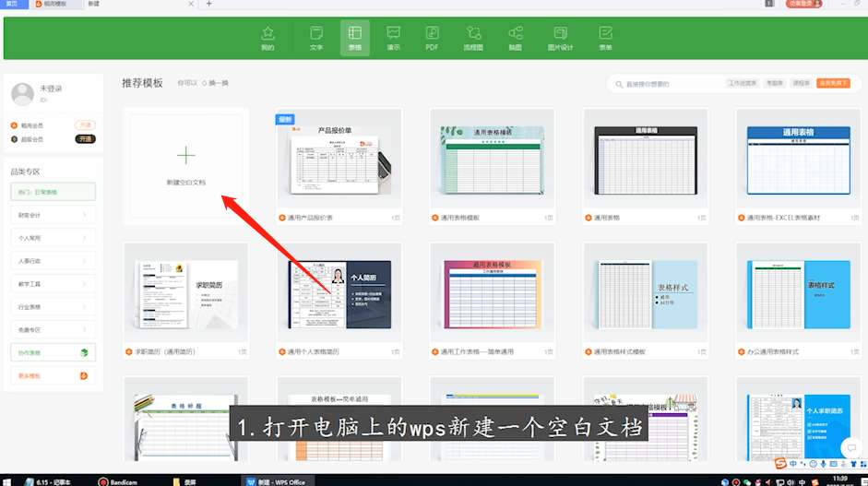This screenshot has height=486, width=868.
Task: Expand the 个人常用 category
Action: pos(53,238)
